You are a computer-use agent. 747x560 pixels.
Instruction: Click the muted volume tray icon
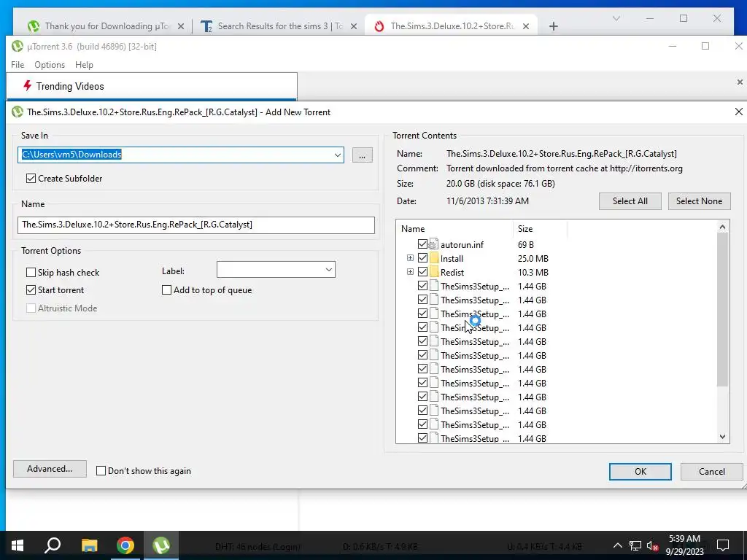[x=652, y=545]
